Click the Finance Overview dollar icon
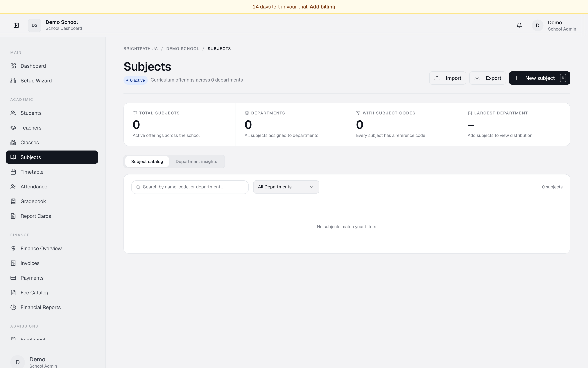 (x=13, y=249)
